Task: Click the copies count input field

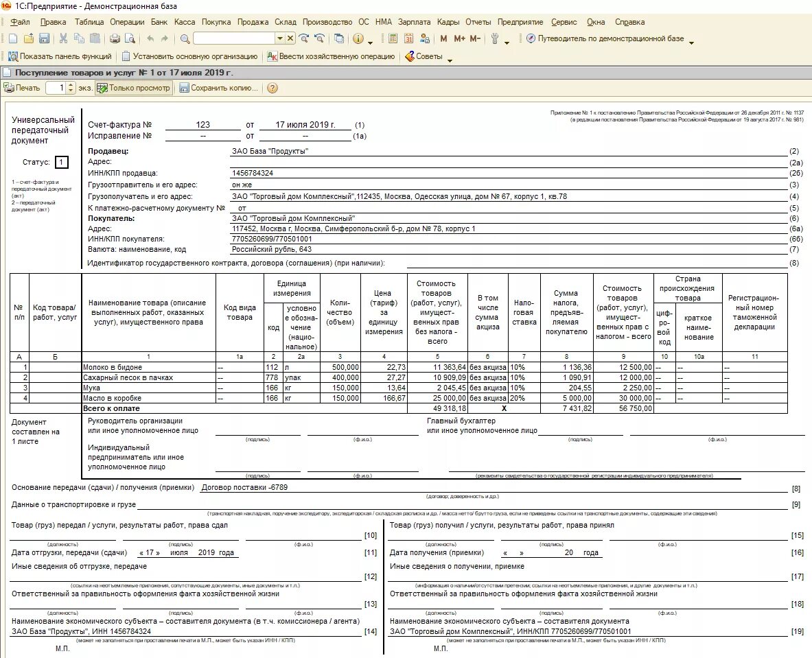Action: pyautogui.click(x=56, y=88)
